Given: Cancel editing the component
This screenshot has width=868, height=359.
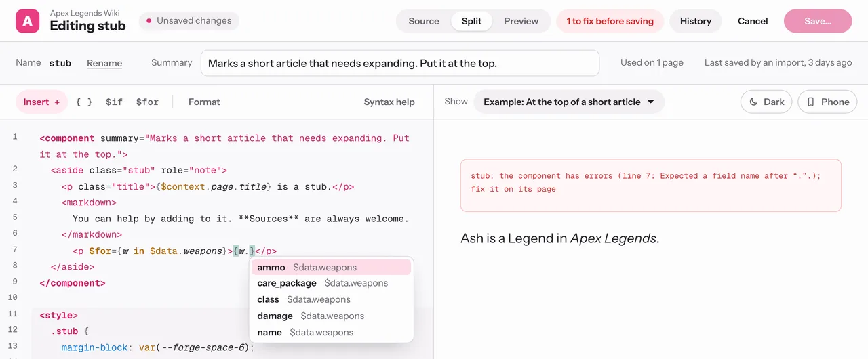Looking at the screenshot, I should [x=753, y=21].
